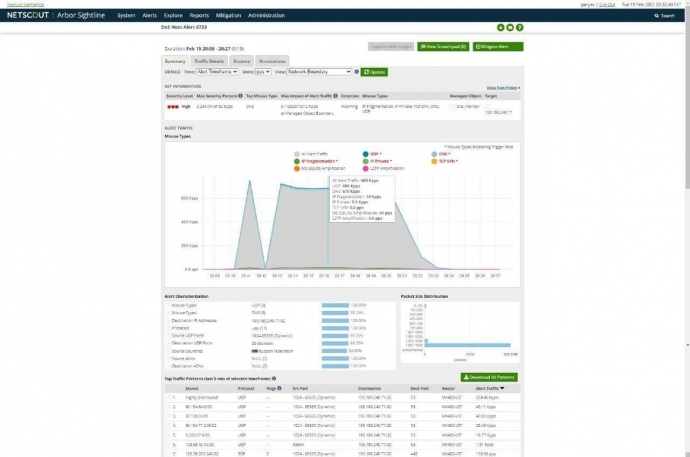Toggle MS SQL RS Amplification legend circle
The image size is (690, 457).
point(297,168)
